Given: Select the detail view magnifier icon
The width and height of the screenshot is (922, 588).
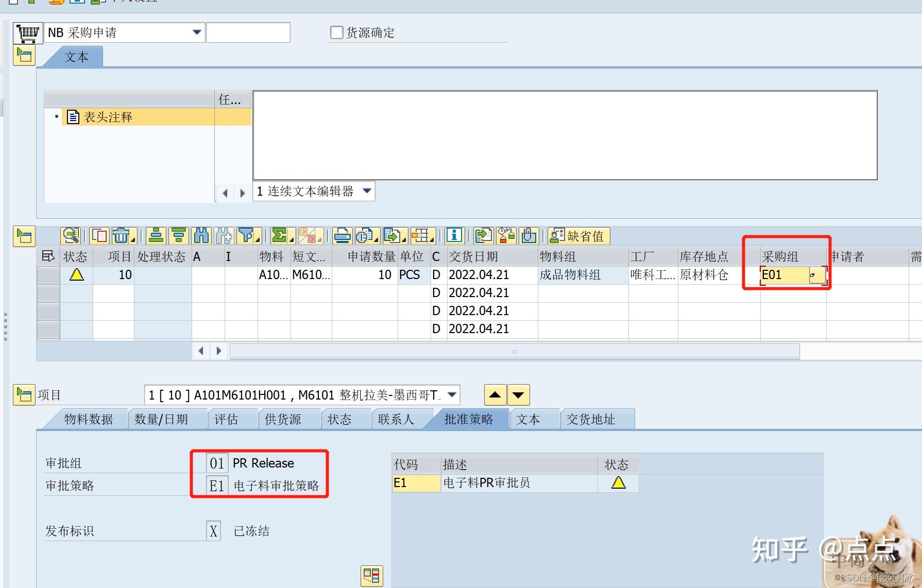Looking at the screenshot, I should [71, 236].
